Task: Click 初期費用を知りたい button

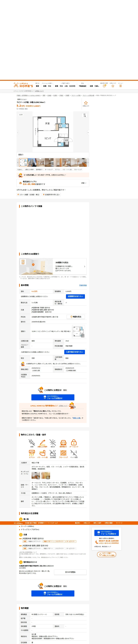Action: [75, 296]
